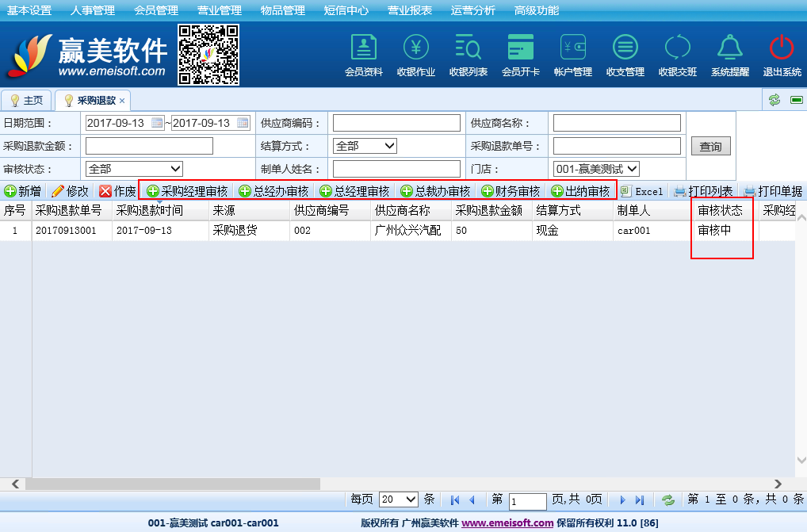Expand the 审核状态 dropdown
807x532 pixels.
pos(134,169)
